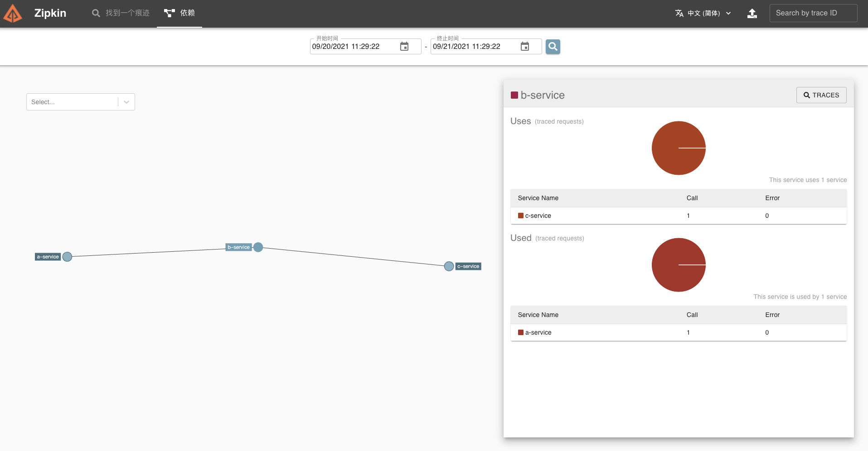Select the a-service node label
This screenshot has height=451, width=868.
click(x=48, y=257)
